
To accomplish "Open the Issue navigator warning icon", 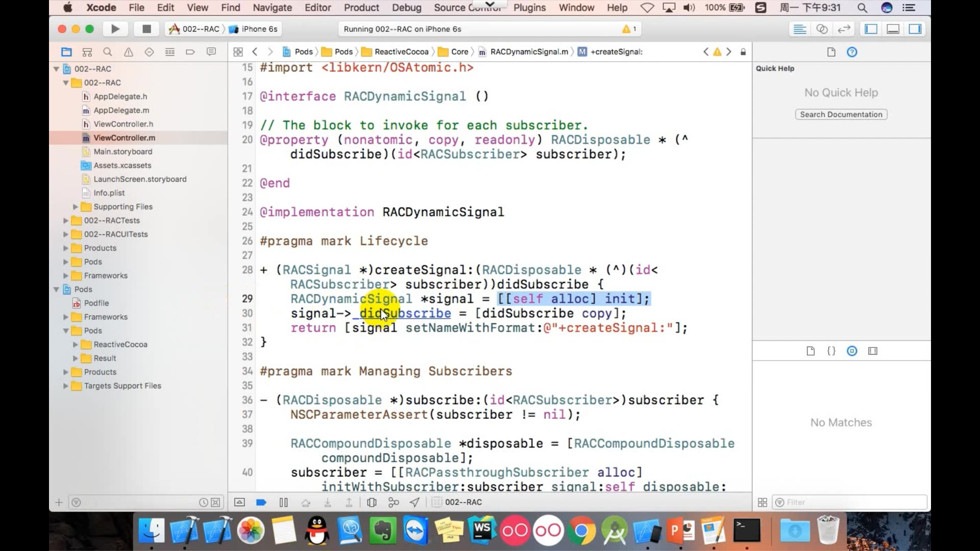I will 128,52.
